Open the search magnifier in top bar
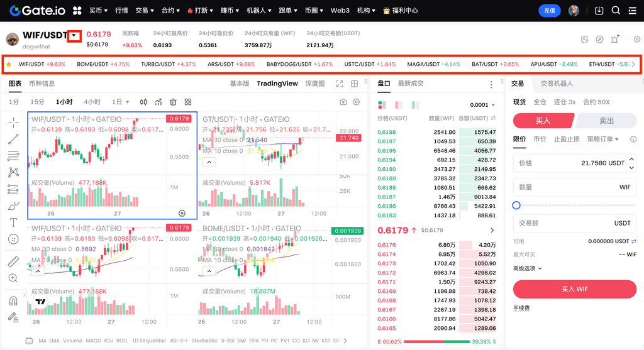Viewport: 644px width, 350px height. (x=616, y=11)
